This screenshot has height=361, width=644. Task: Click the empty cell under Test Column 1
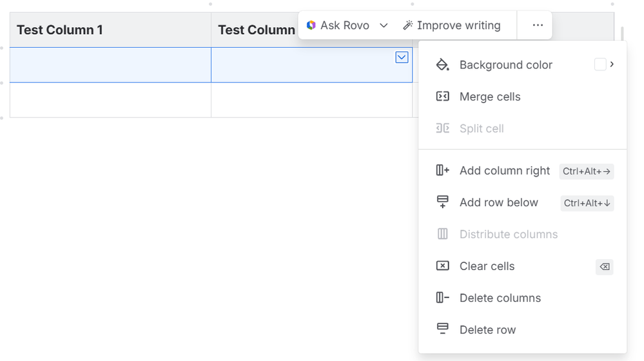[x=110, y=64]
